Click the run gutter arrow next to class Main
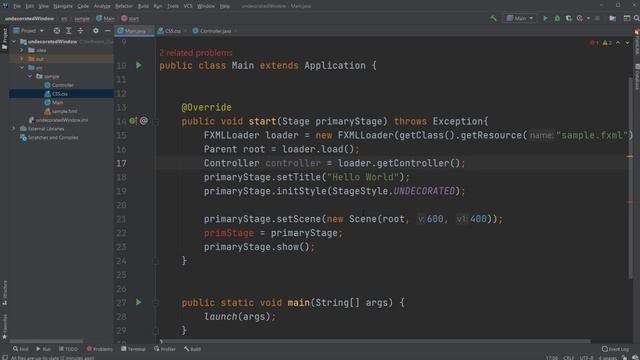The height and width of the screenshot is (360, 640). click(139, 65)
